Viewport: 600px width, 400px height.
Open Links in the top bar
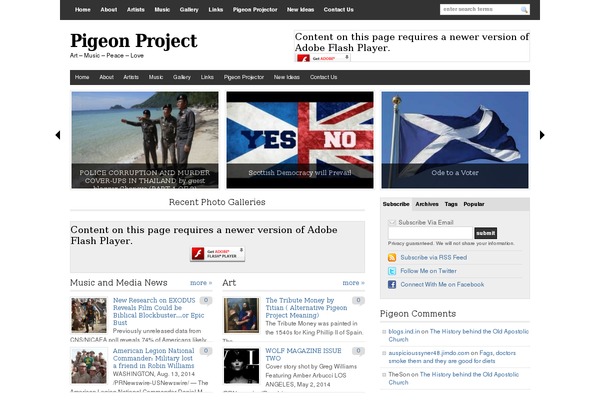click(x=216, y=10)
